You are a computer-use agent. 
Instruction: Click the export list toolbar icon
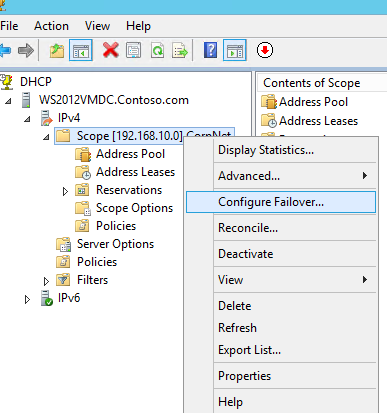180,50
